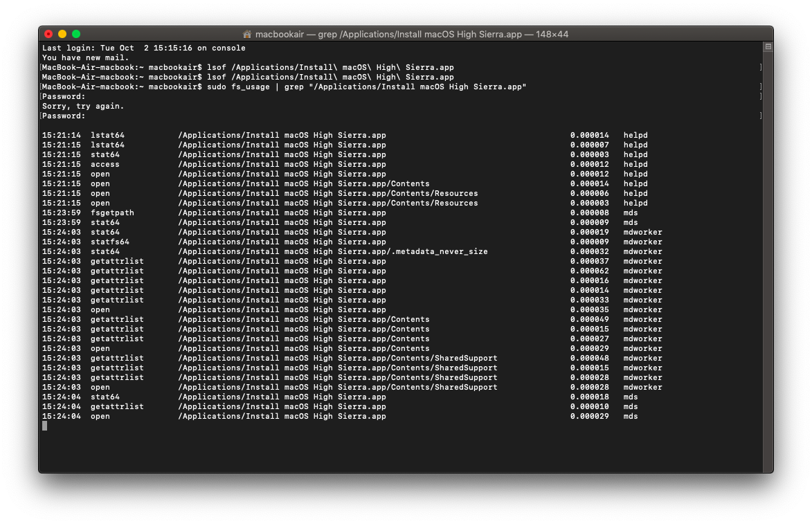Click the 'fsgetpath' syscall entry
This screenshot has height=524, width=812.
tap(112, 213)
